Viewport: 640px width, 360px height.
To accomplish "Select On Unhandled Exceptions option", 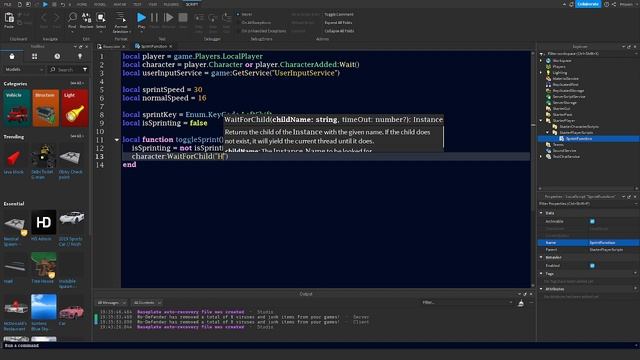I will click(x=261, y=31).
